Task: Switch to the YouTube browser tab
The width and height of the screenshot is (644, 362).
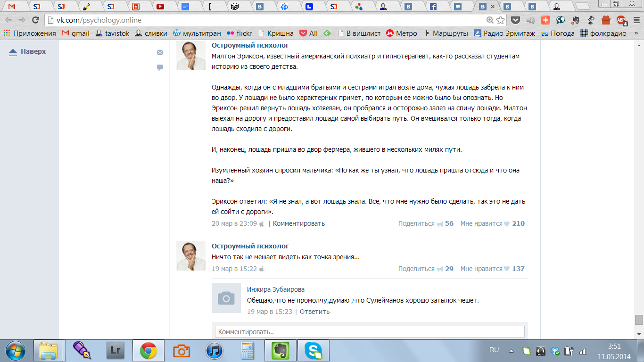Action: click(x=160, y=7)
